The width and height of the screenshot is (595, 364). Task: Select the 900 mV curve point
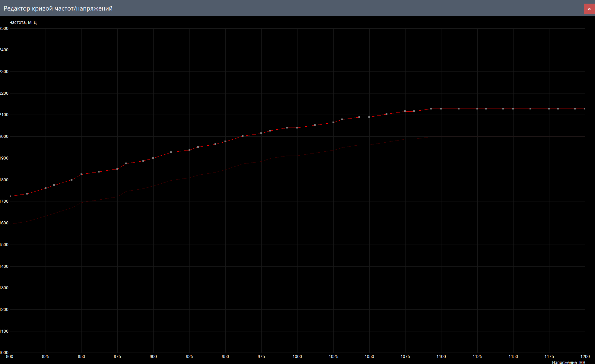[x=153, y=158]
